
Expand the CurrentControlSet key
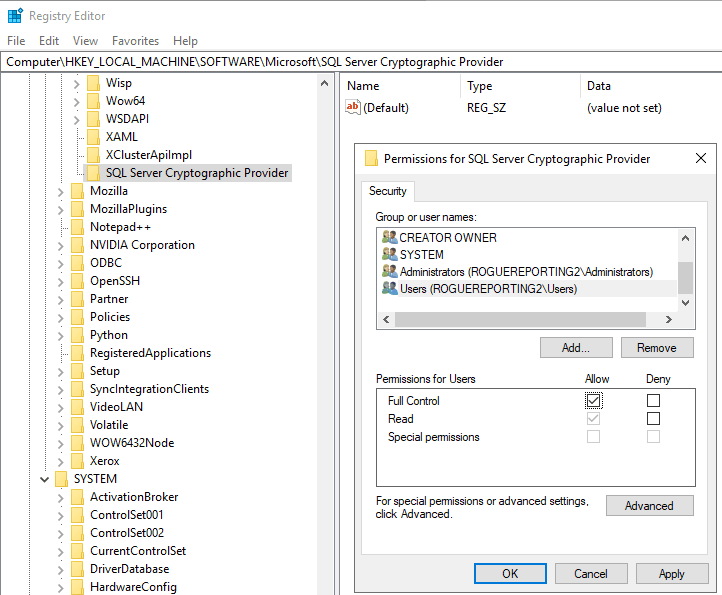pos(60,552)
